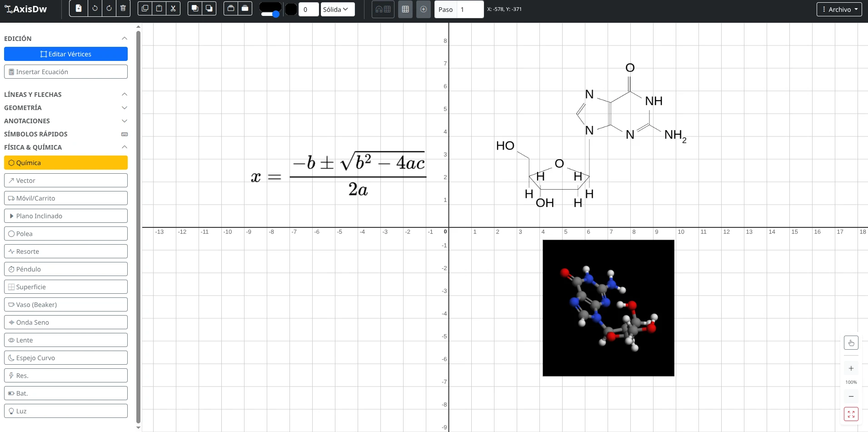Click the Insertar Ecuación button
Viewport: 868px width, 432px height.
pos(66,72)
